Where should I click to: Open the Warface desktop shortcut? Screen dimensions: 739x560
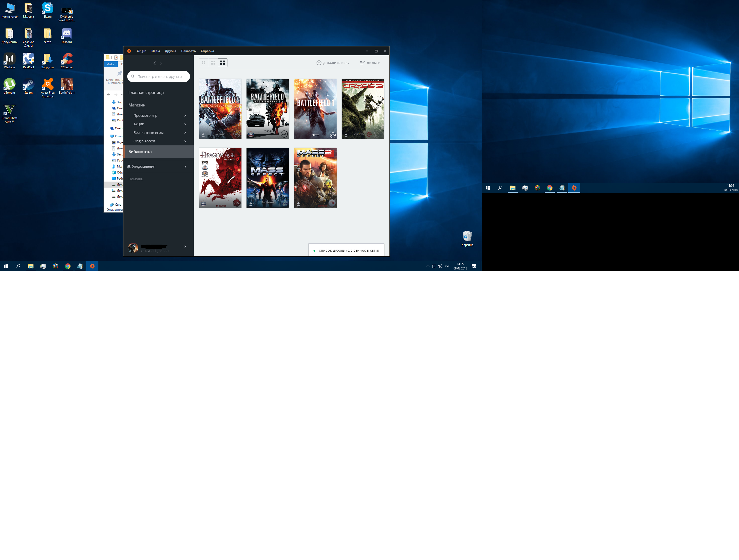point(9,61)
